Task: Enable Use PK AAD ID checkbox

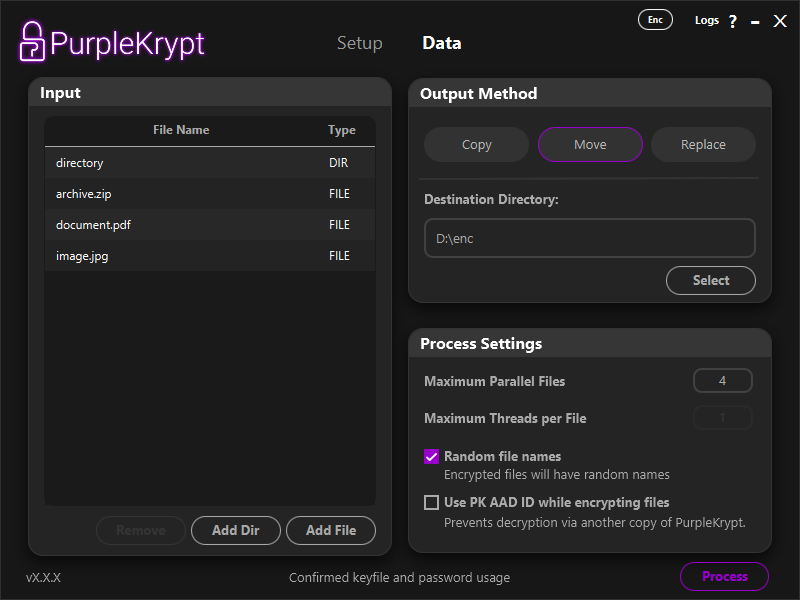Action: tap(432, 503)
